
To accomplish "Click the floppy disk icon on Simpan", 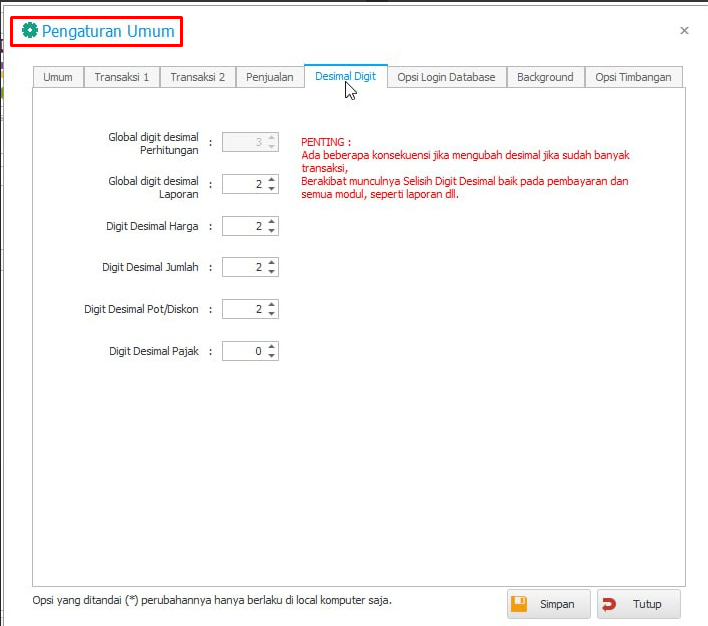I will pos(519,604).
